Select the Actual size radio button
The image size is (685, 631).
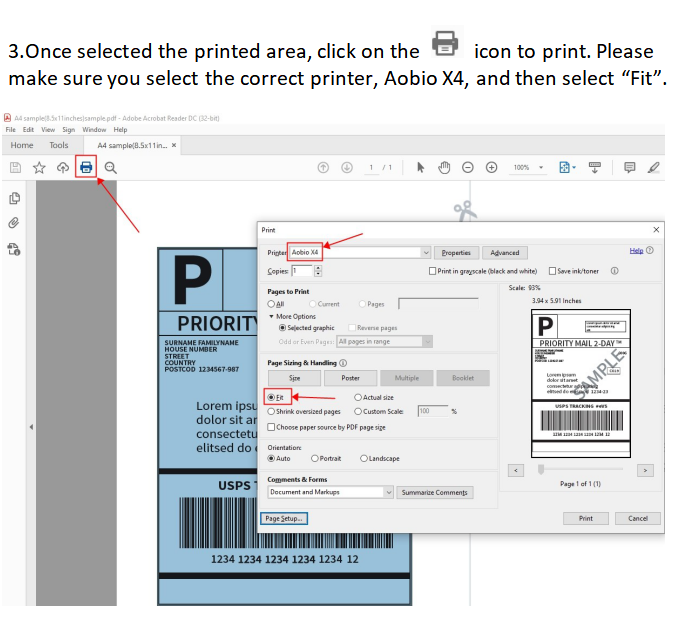358,397
